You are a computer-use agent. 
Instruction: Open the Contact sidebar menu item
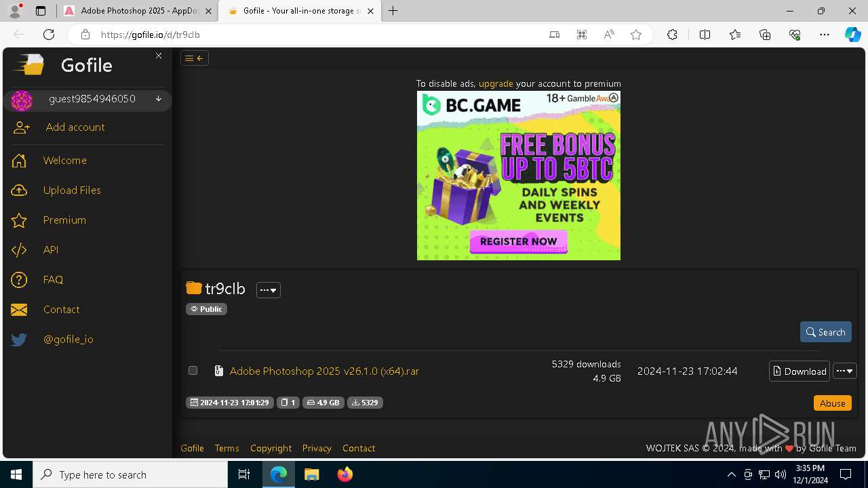[62, 310]
